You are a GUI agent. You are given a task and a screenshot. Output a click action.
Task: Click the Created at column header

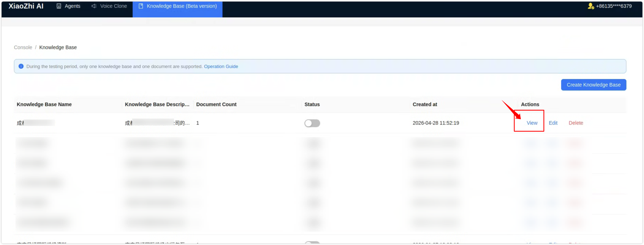tap(425, 104)
